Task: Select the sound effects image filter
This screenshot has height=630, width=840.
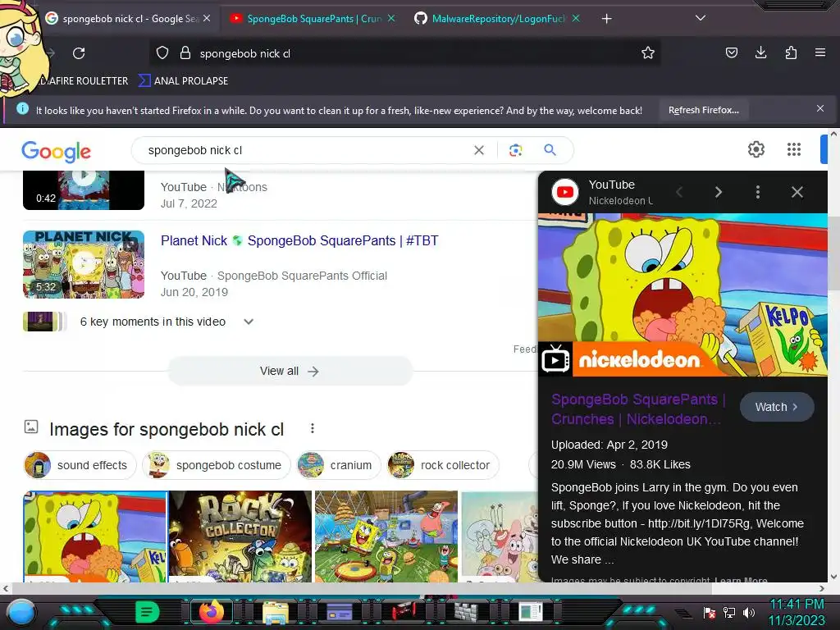Action: click(x=80, y=465)
